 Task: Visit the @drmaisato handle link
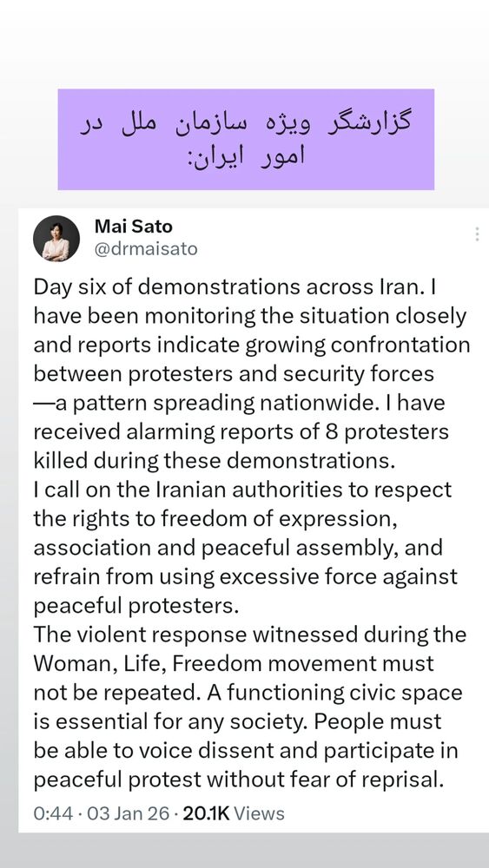click(x=146, y=249)
